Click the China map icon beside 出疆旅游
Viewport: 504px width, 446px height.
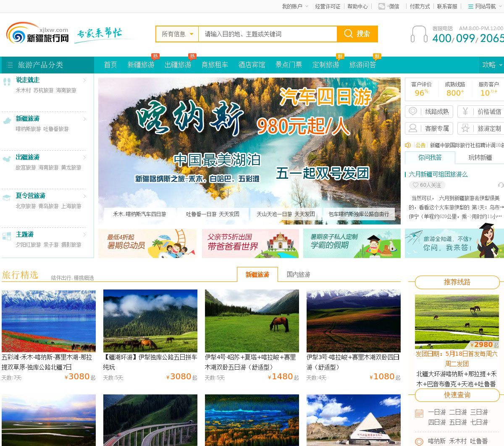point(7,159)
